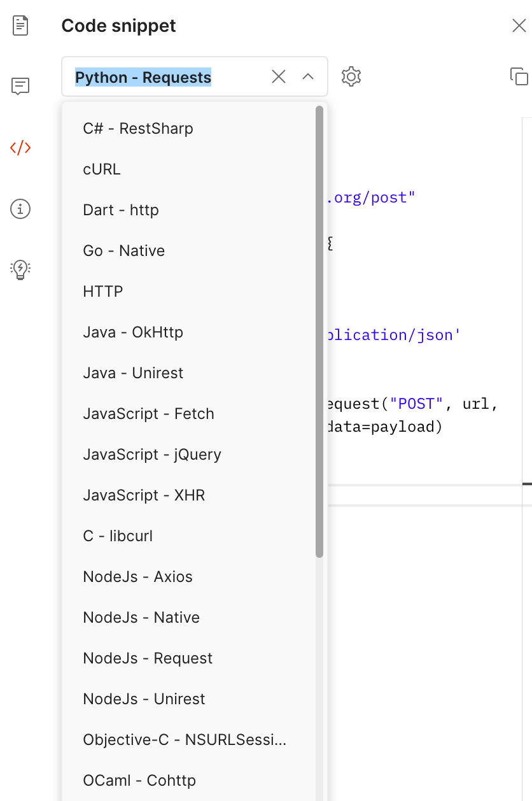Collapse the language dropdown chevron
Viewport: 532px width, 801px height.
tap(308, 76)
